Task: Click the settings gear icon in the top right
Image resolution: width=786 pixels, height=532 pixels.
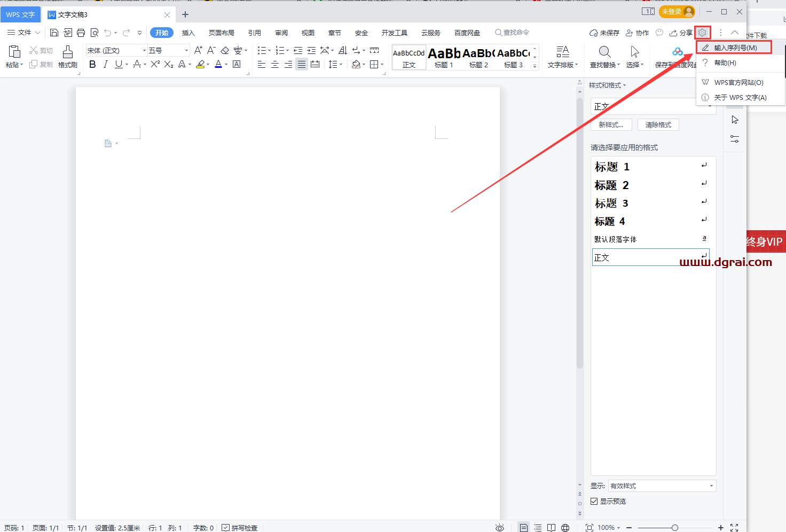Action: pos(702,33)
